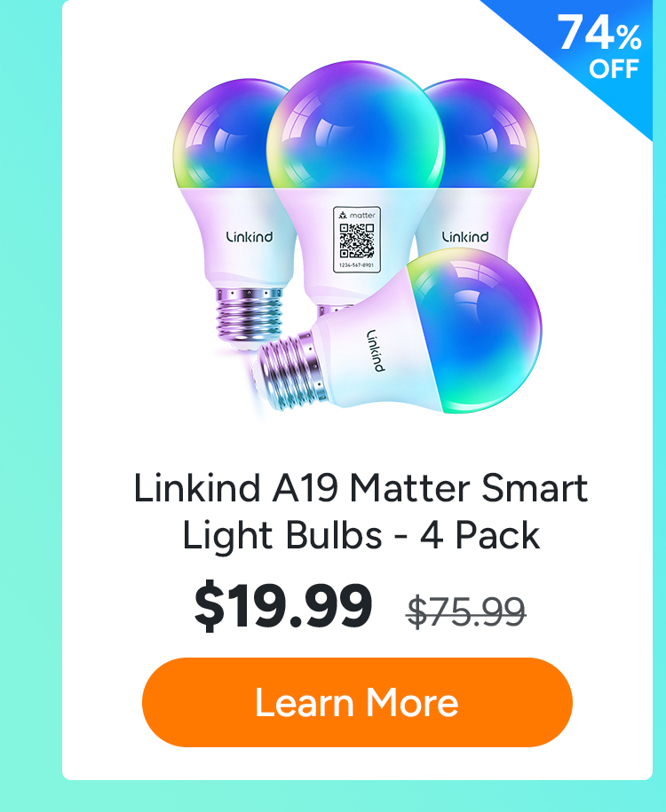
Task: Click the rotated Linkind logo on the lying bulb
Action: click(377, 351)
